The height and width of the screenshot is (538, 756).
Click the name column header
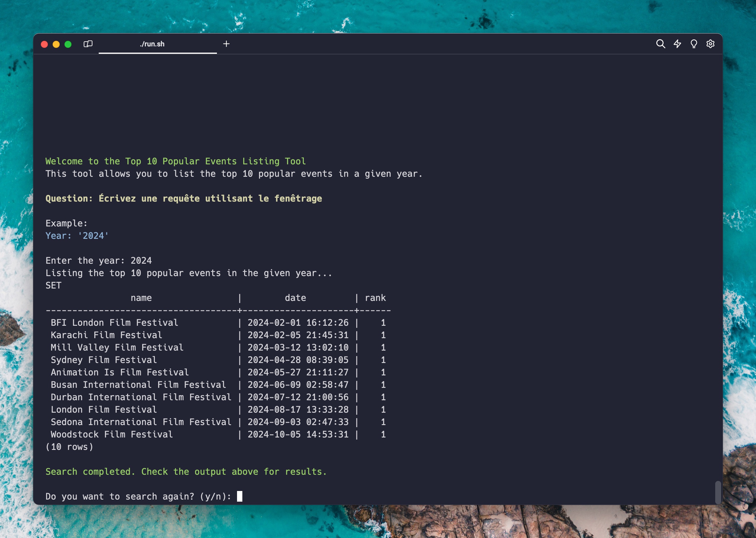tap(141, 298)
